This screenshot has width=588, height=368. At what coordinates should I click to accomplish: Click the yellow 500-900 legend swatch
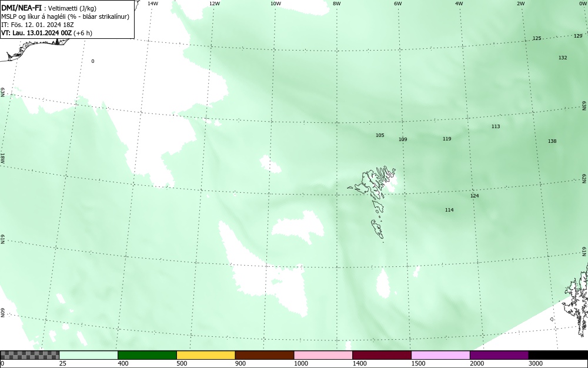click(206, 355)
